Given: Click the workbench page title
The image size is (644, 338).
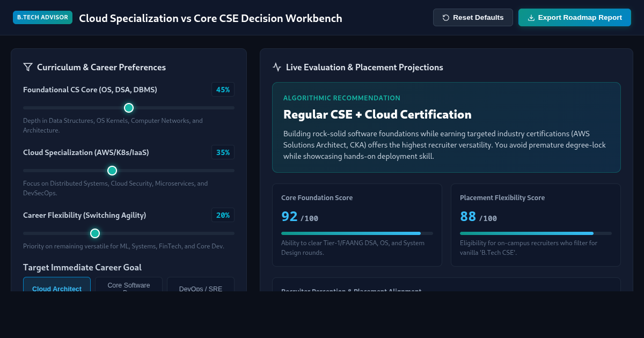Looking at the screenshot, I should (x=210, y=18).
